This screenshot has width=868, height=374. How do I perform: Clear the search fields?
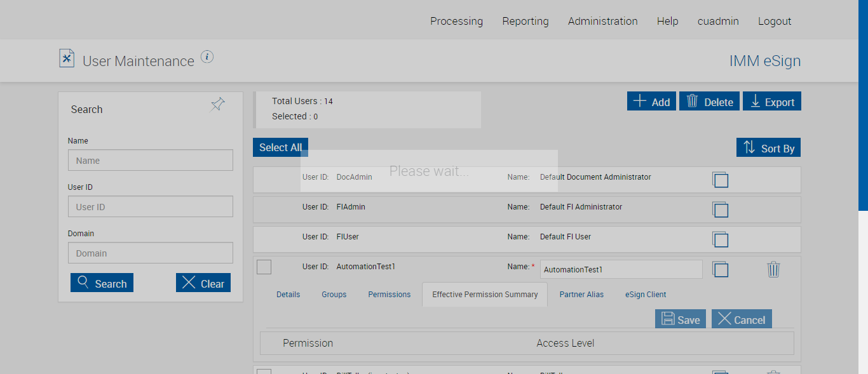203,283
